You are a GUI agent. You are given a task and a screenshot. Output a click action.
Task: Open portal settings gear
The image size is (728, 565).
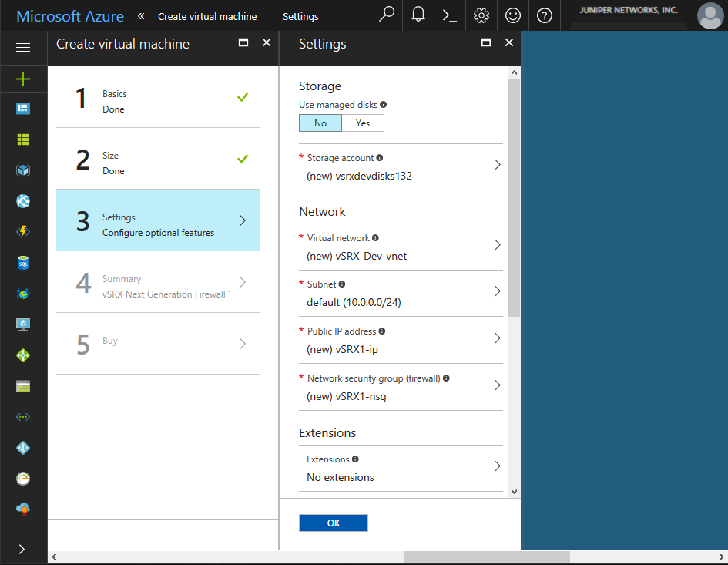tap(481, 15)
